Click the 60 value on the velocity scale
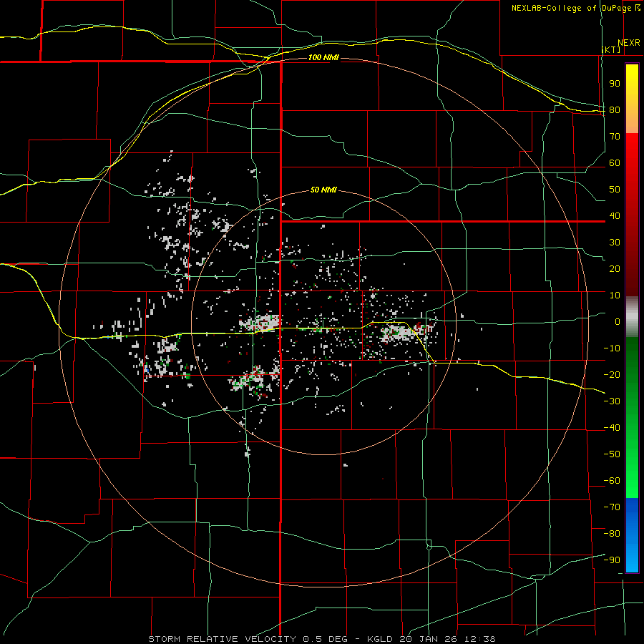The image size is (644, 644). [x=615, y=163]
